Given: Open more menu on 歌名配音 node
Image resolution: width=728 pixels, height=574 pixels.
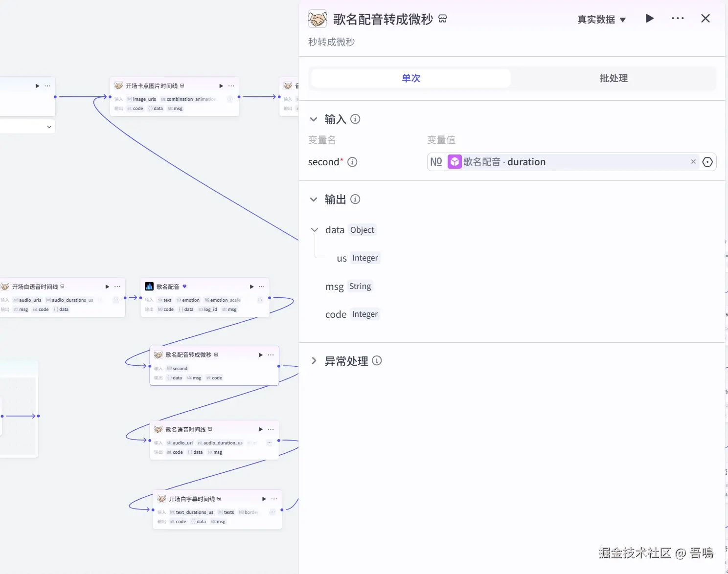Looking at the screenshot, I should click(x=262, y=287).
